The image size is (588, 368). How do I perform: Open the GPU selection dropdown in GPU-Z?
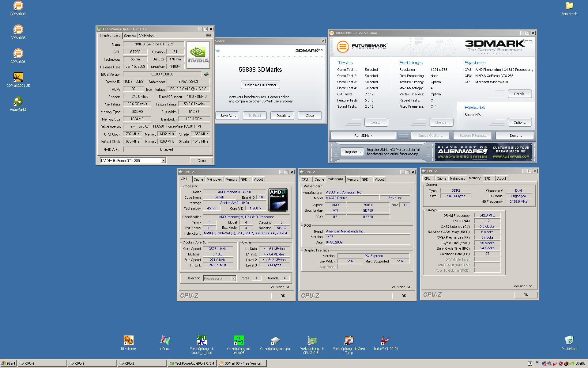click(x=163, y=160)
